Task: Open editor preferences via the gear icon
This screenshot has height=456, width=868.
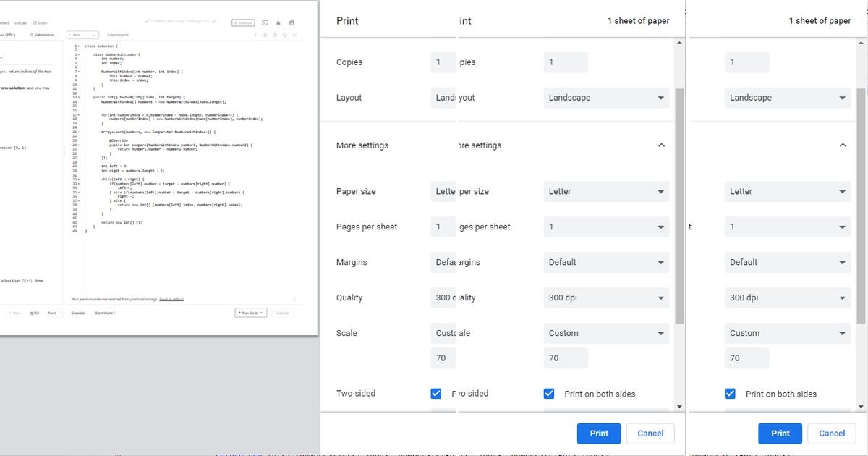Action: pyautogui.click(x=285, y=35)
